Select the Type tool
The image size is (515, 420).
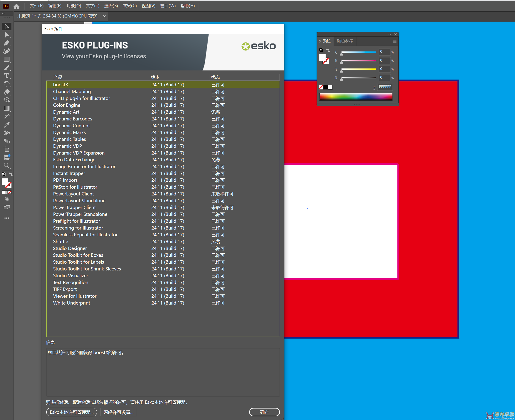7,76
